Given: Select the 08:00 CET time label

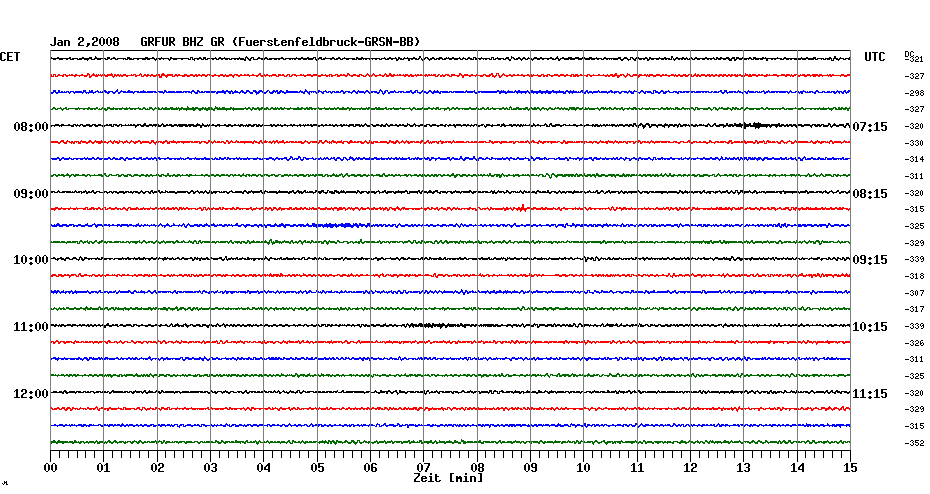Looking at the screenshot, I should (x=31, y=127).
